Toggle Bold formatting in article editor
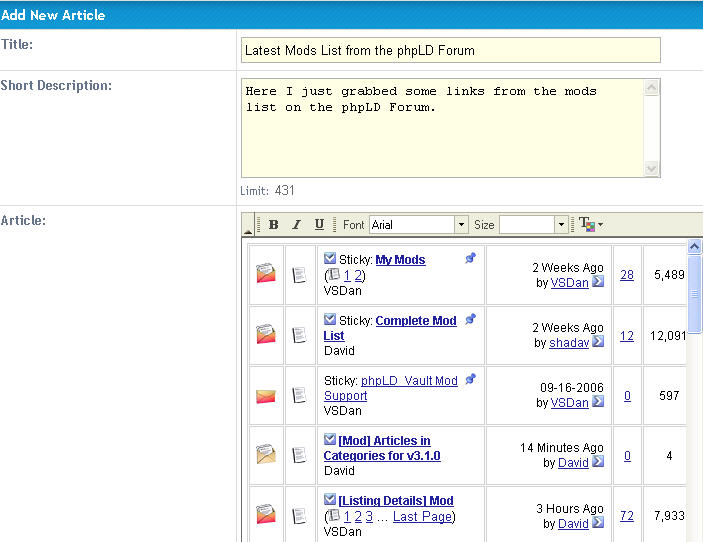The width and height of the screenshot is (703, 542). (x=273, y=225)
